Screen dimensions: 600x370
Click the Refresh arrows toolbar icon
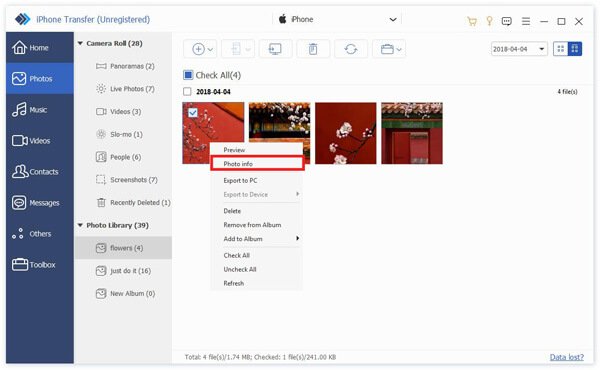tap(351, 49)
